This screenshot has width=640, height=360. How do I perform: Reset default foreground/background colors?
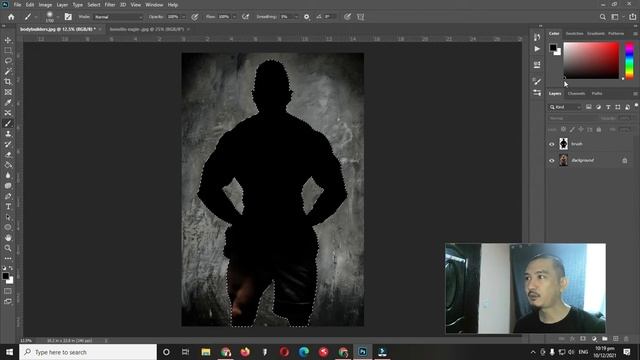(4, 268)
